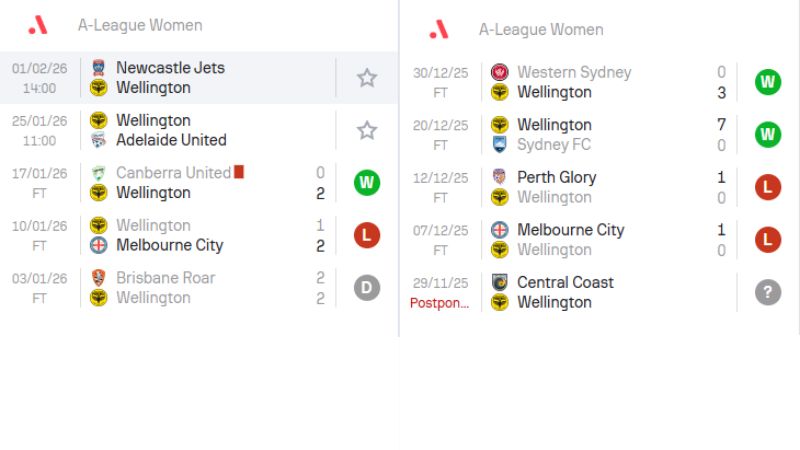Click the green W badge for Canberra United match
800x450 pixels.
(367, 183)
